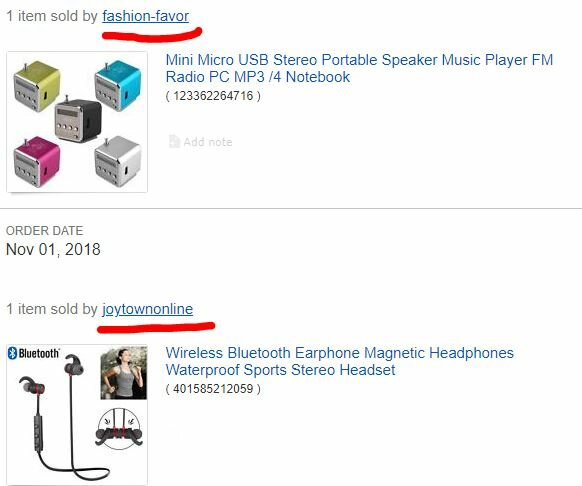Click the Add note text label
582x486 pixels.
coord(208,142)
